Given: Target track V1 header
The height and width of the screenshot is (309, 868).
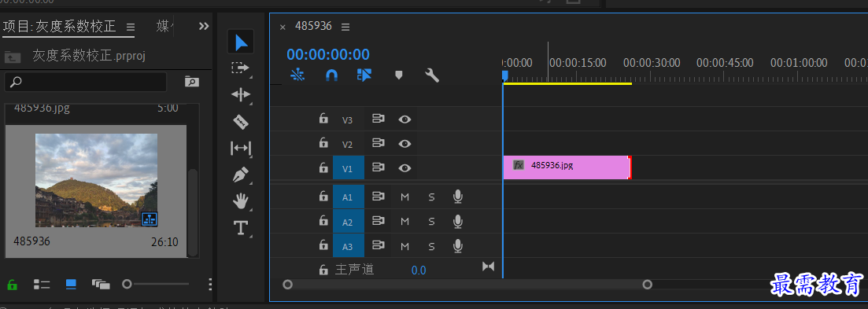Looking at the screenshot, I should coord(348,168).
